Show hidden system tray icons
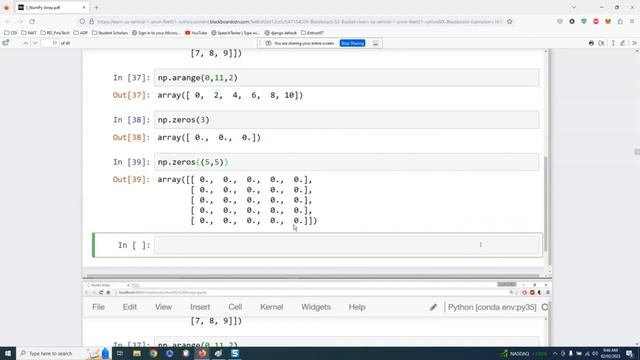Viewport: 640px width, 360px height. click(x=555, y=353)
